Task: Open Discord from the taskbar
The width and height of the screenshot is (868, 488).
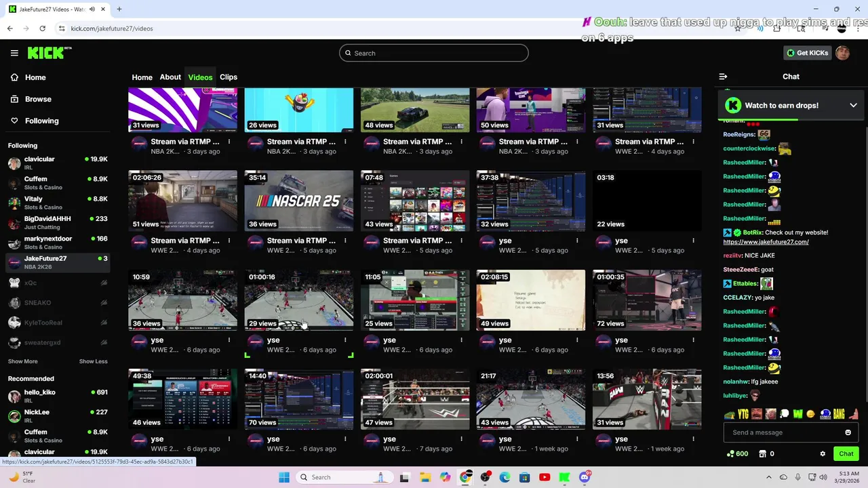Action: (585, 477)
